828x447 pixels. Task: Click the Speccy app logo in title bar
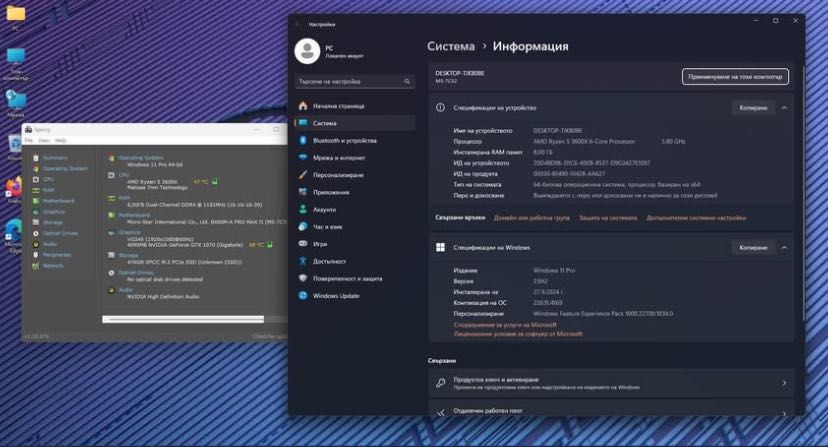pos(29,129)
